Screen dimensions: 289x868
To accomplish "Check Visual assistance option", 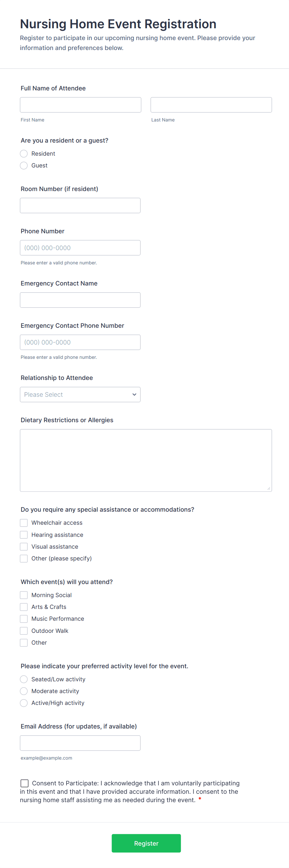I will tap(24, 546).
